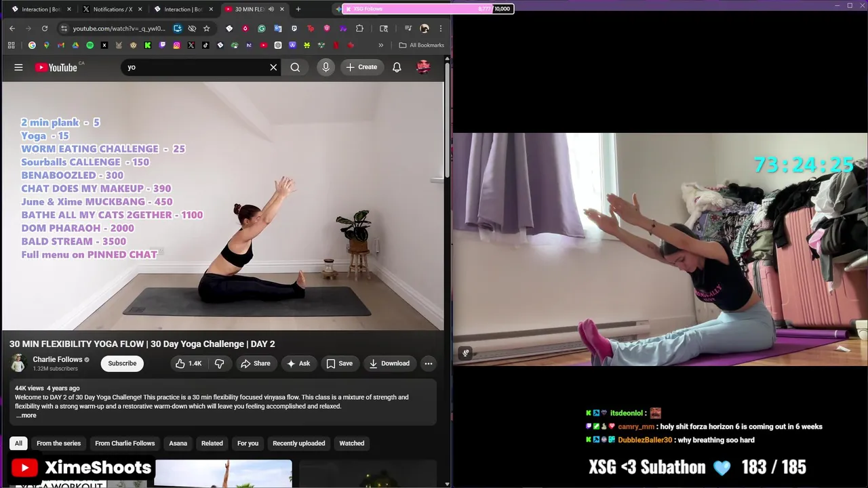Viewport: 868px width, 488px height.
Task: Mute the playing 30 MIN FLEX tab audio
Action: point(271,9)
